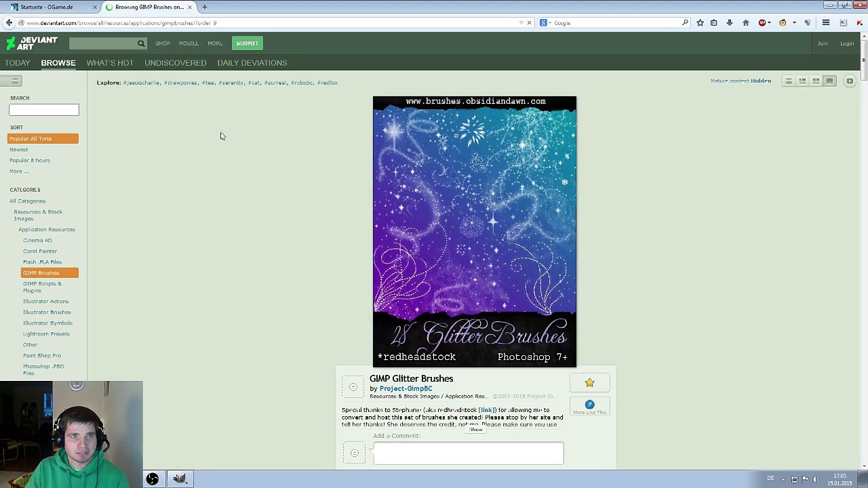
Task: Click the browser back arrow
Action: (9, 23)
